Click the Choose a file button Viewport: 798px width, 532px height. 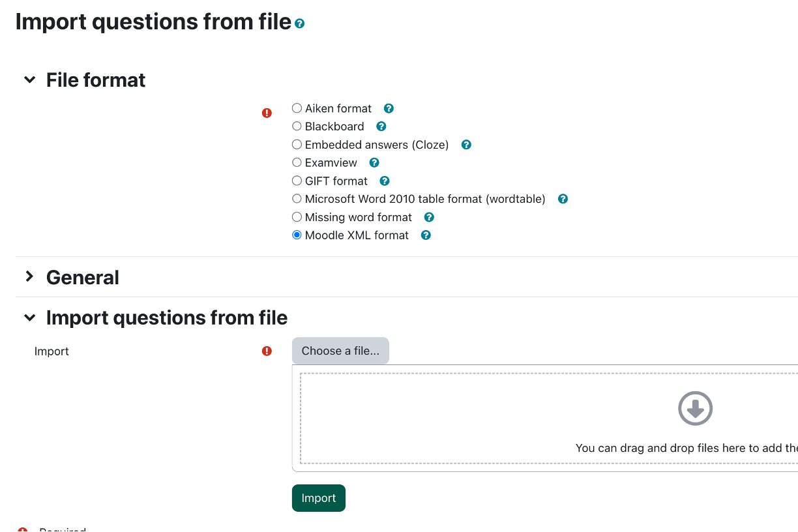click(340, 351)
